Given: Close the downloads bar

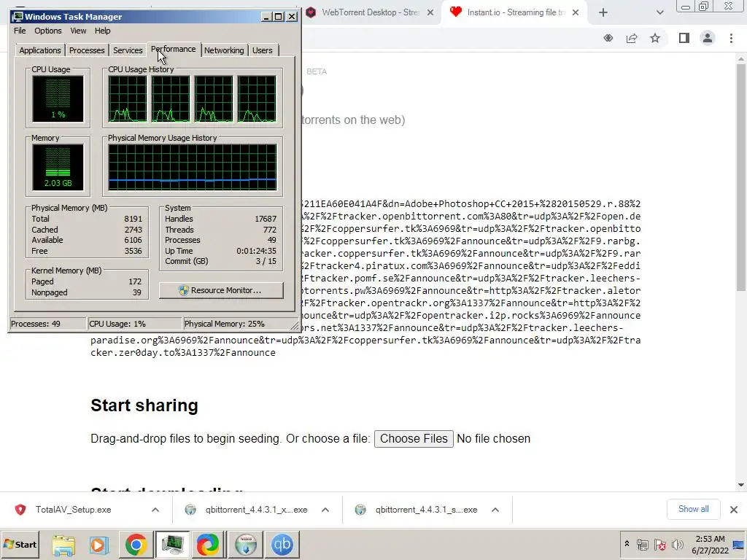Looking at the screenshot, I should 734,510.
